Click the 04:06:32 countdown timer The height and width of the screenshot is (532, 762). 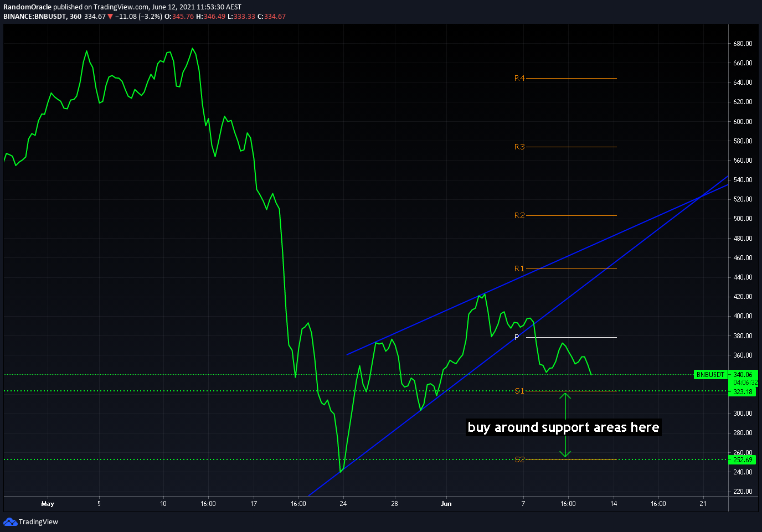tap(745, 383)
